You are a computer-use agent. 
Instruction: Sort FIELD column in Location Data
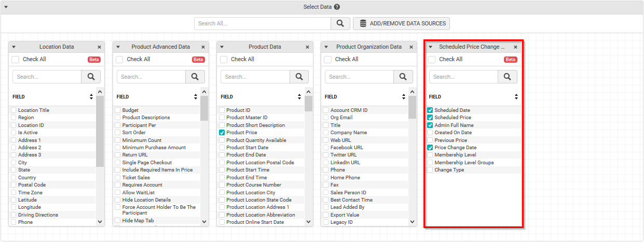coord(91,97)
